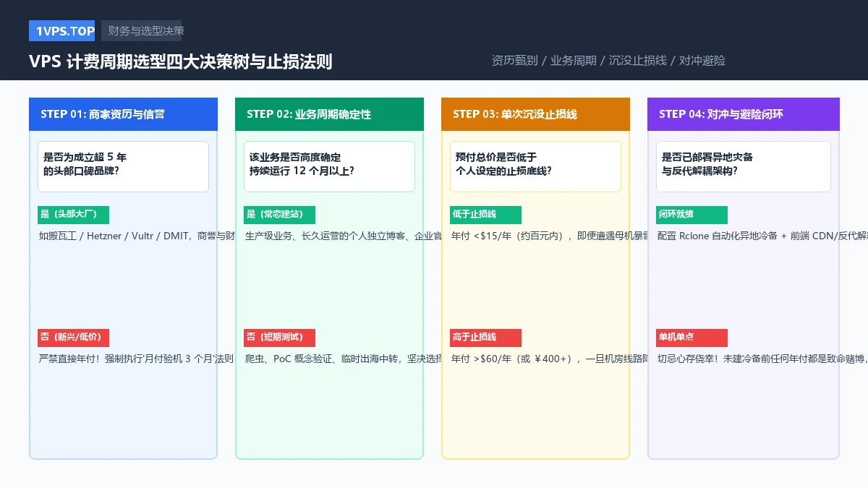Click text 严禁直接年付！强制执行'月付验机 3 个月'法则
The height and width of the screenshot is (488, 868).
(136, 359)
